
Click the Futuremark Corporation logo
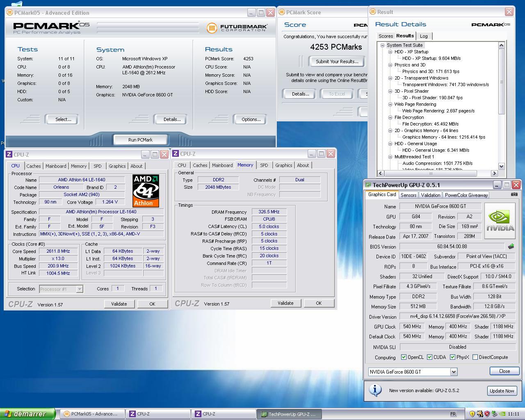(237, 27)
